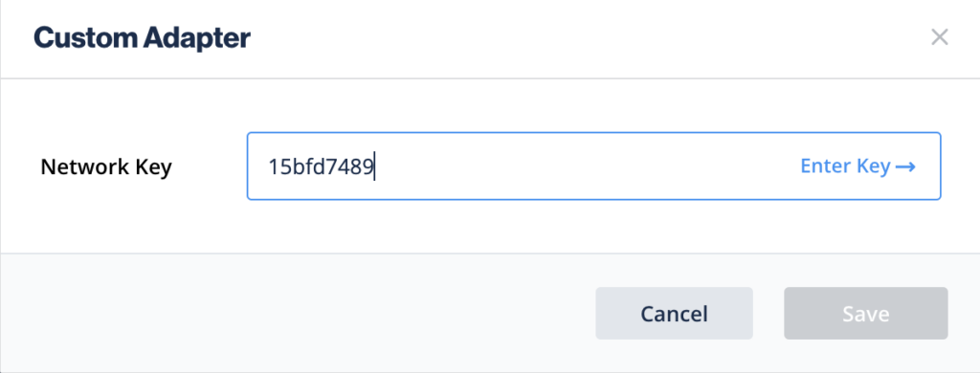Close the Custom Adapter dialog with X
Screen dimensions: 980x373
click(x=940, y=37)
